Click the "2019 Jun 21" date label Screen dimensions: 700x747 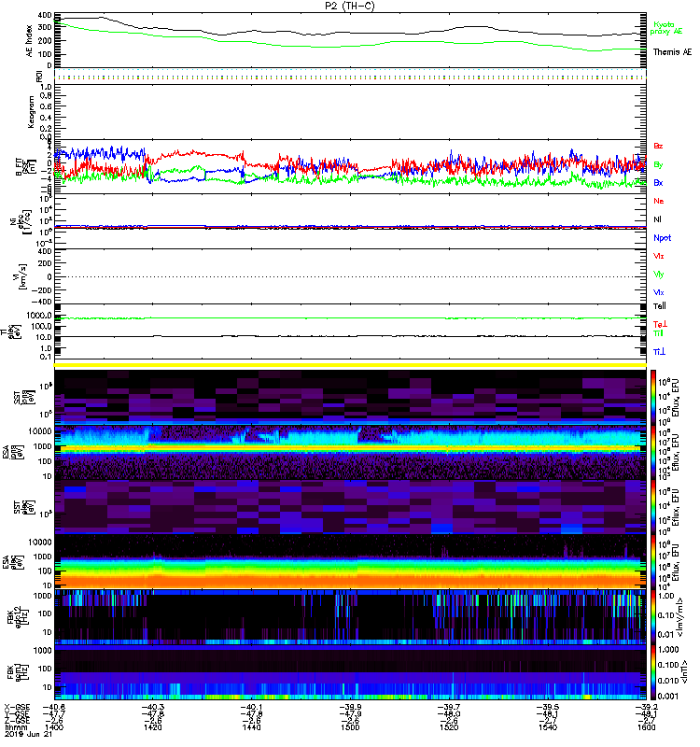pos(28,734)
